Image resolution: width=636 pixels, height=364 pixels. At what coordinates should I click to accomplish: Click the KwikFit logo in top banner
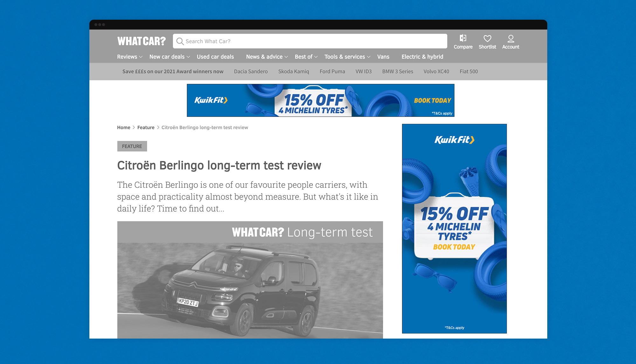coord(211,100)
